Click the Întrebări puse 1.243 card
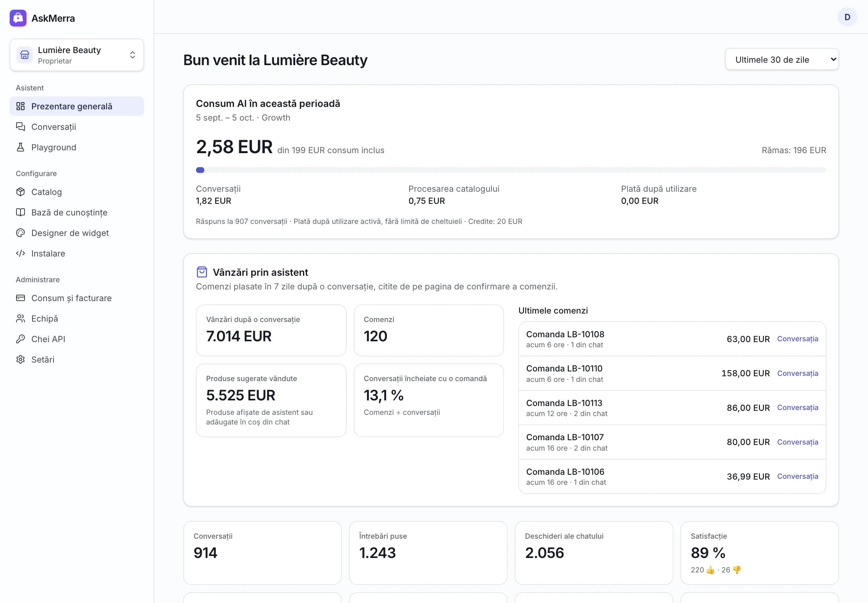868x603 pixels. point(428,553)
